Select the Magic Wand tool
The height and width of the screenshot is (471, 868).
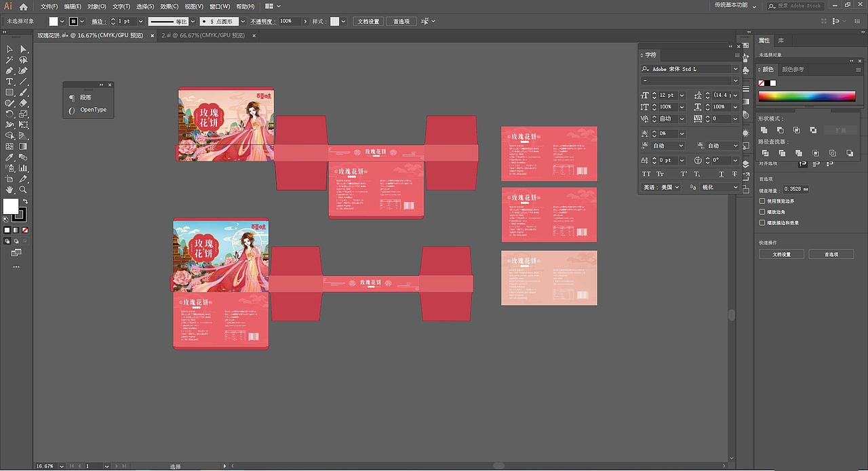9,60
